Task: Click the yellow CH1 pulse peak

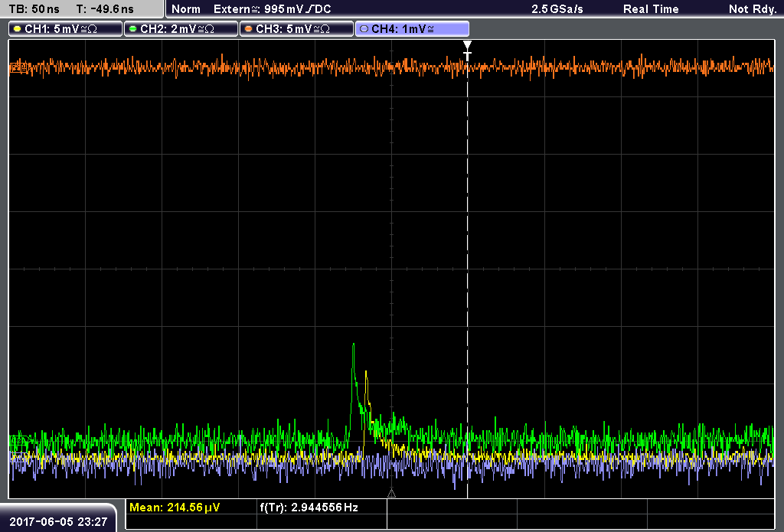Action: coord(366,372)
